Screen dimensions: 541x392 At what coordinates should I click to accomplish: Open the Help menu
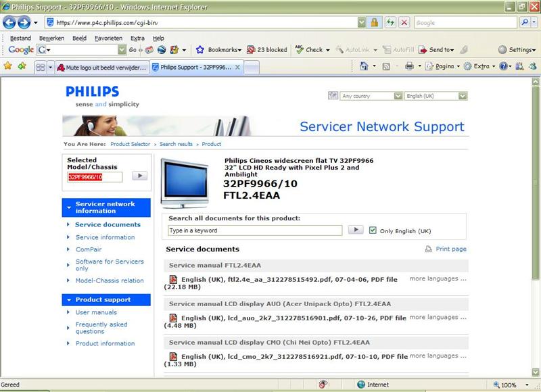tap(158, 38)
